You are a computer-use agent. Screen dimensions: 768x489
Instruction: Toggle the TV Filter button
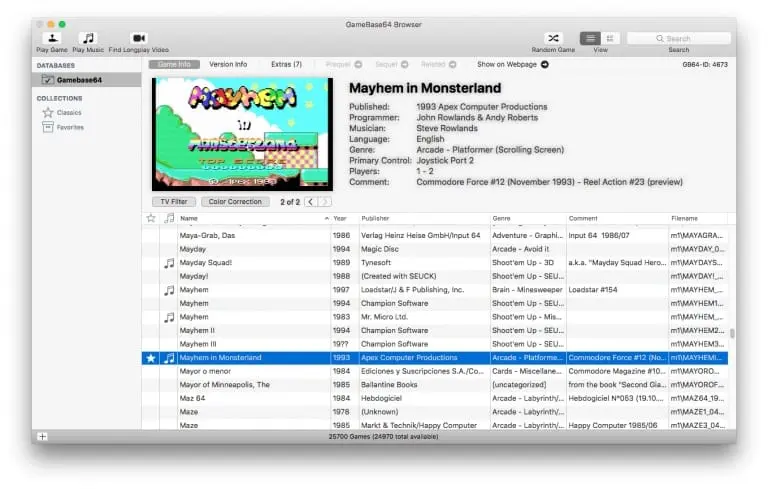tap(174, 201)
